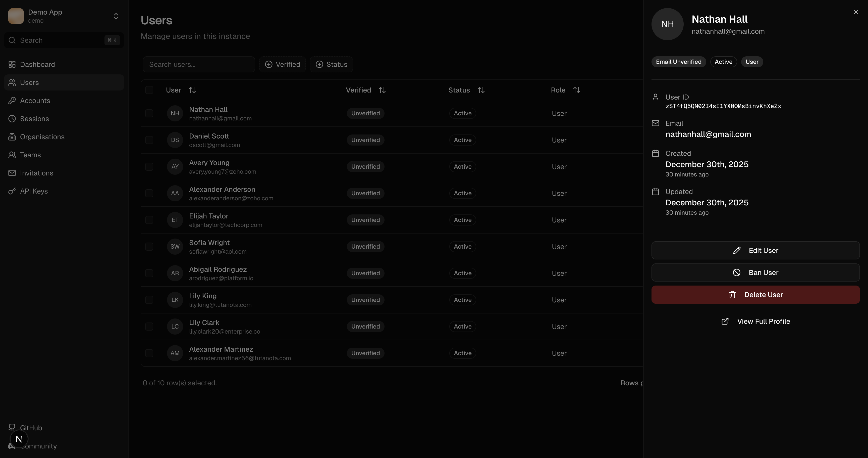868x458 pixels.
Task: Click the API Keys key icon
Action: coord(12,191)
